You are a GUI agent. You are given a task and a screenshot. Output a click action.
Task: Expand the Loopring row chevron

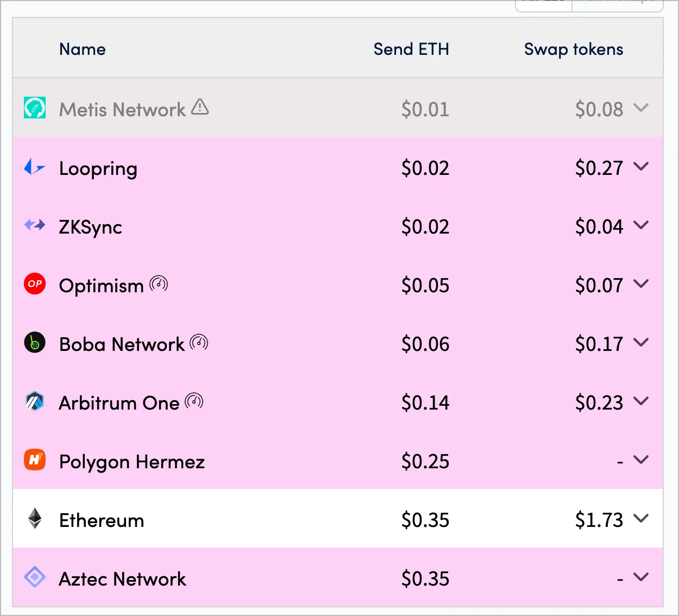pos(641,167)
